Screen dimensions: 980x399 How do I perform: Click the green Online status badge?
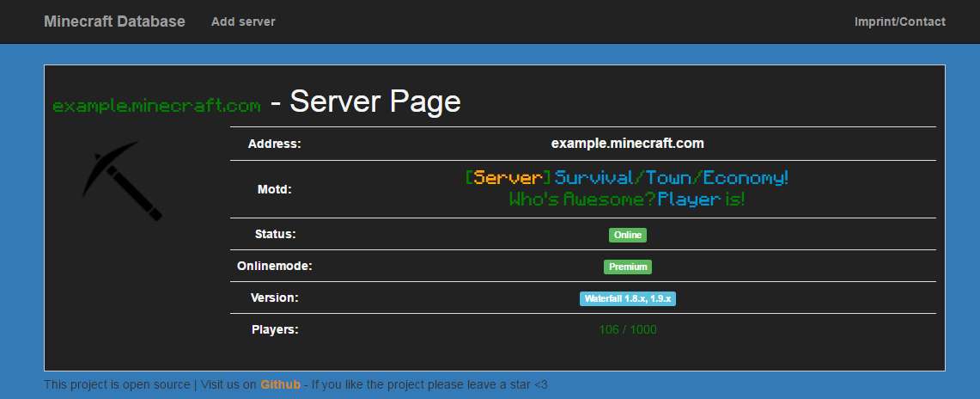[x=628, y=235]
